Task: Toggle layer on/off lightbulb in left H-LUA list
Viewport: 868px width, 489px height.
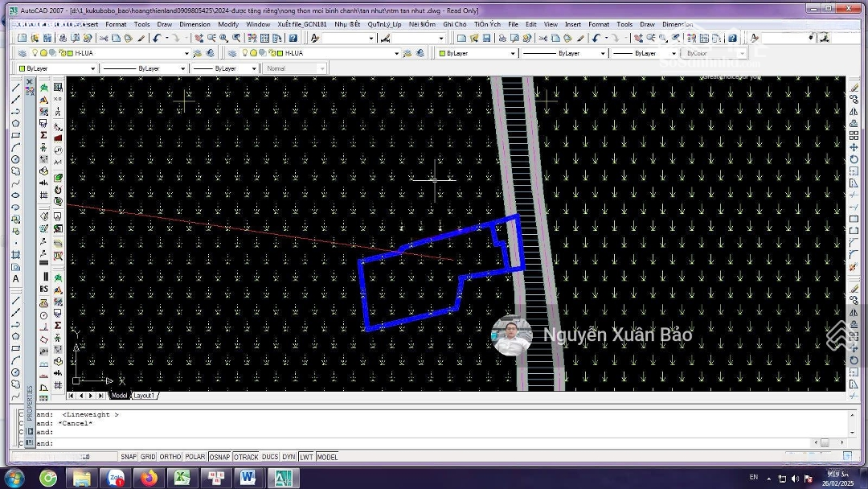Action: pyautogui.click(x=35, y=53)
